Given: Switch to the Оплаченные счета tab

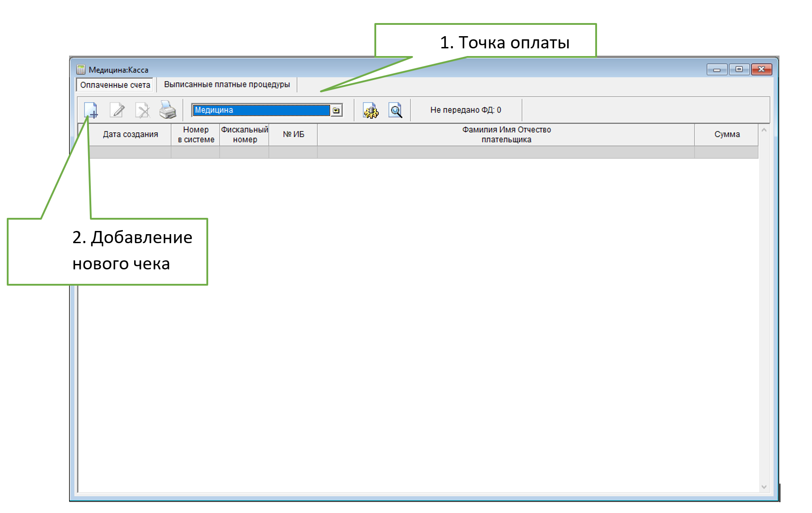Looking at the screenshot, I should [115, 85].
